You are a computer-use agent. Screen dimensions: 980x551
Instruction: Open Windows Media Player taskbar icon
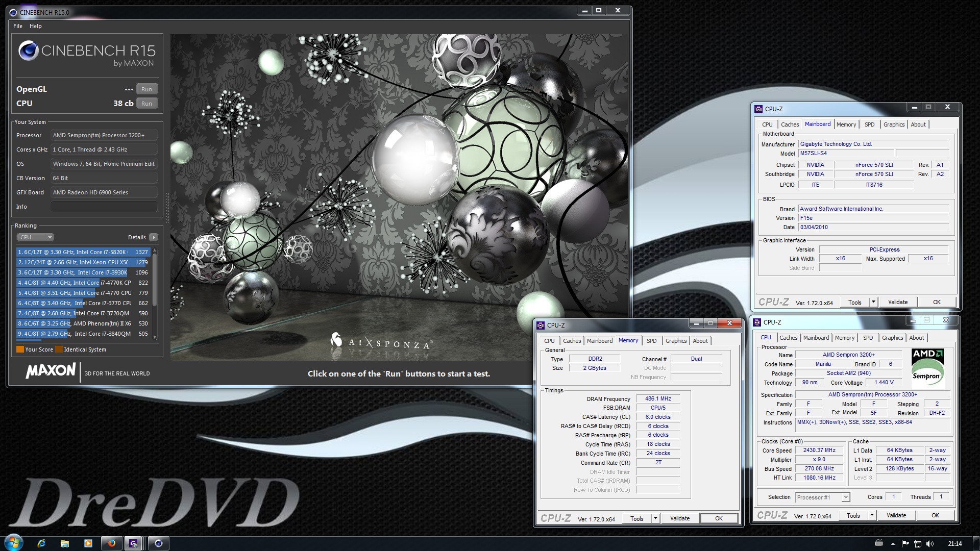[x=88, y=543]
